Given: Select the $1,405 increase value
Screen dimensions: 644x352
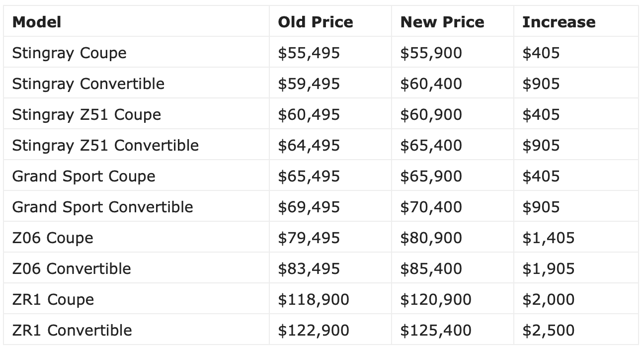Looking at the screenshot, I should click(548, 238).
